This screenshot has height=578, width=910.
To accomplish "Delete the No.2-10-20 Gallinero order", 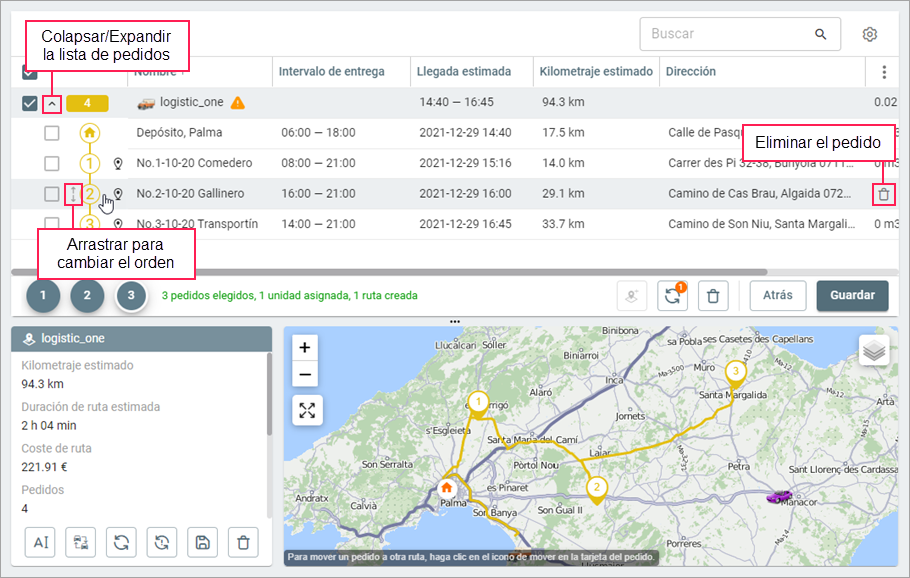I will [883, 194].
